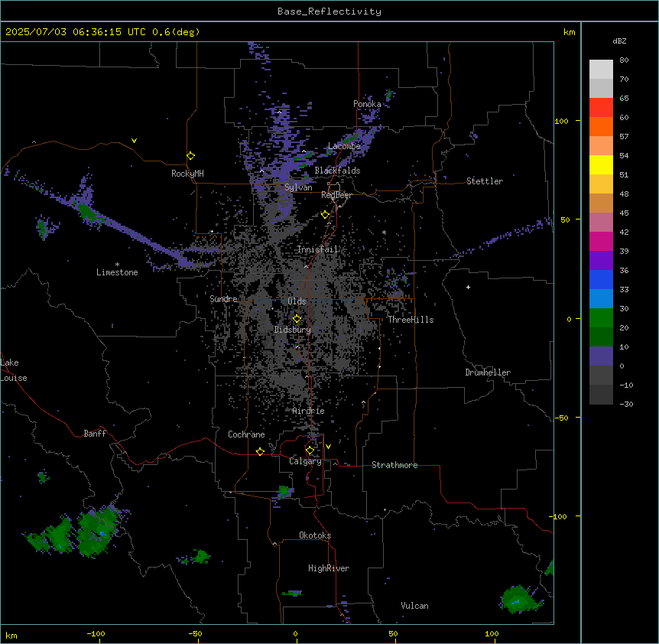The width and height of the screenshot is (659, 644).
Task: Select the yellow diamond marker between Olds and Didsbury
Action: click(297, 319)
